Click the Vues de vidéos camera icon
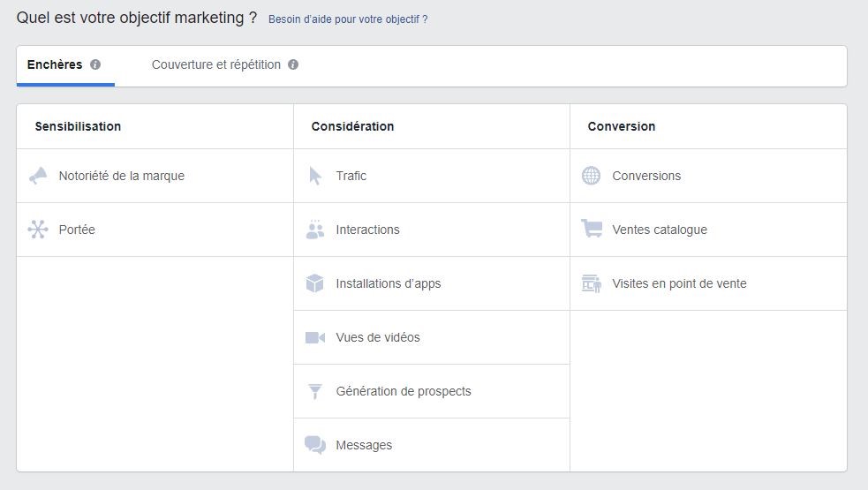 (315, 337)
